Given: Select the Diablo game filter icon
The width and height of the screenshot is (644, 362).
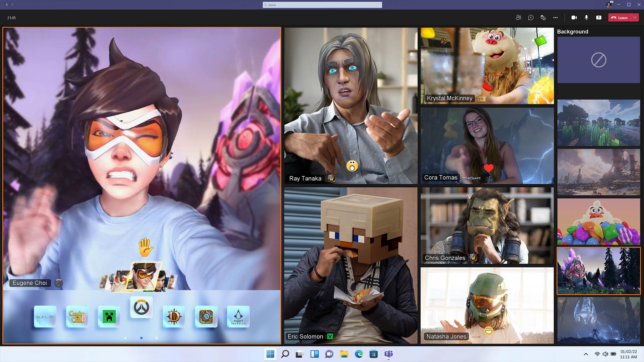Looking at the screenshot, I should pyautogui.click(x=174, y=316).
